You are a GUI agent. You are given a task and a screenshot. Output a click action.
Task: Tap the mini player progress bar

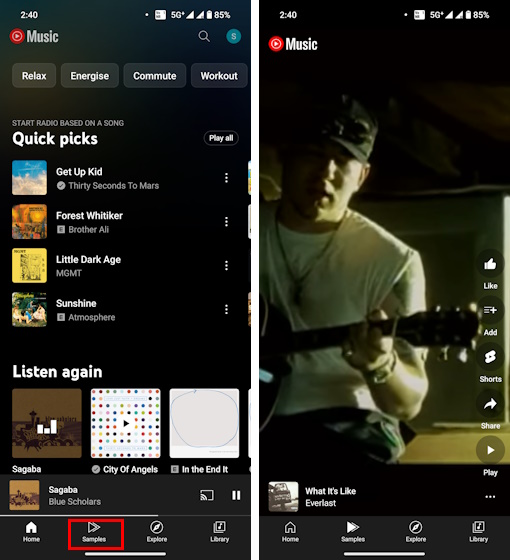coord(125,515)
